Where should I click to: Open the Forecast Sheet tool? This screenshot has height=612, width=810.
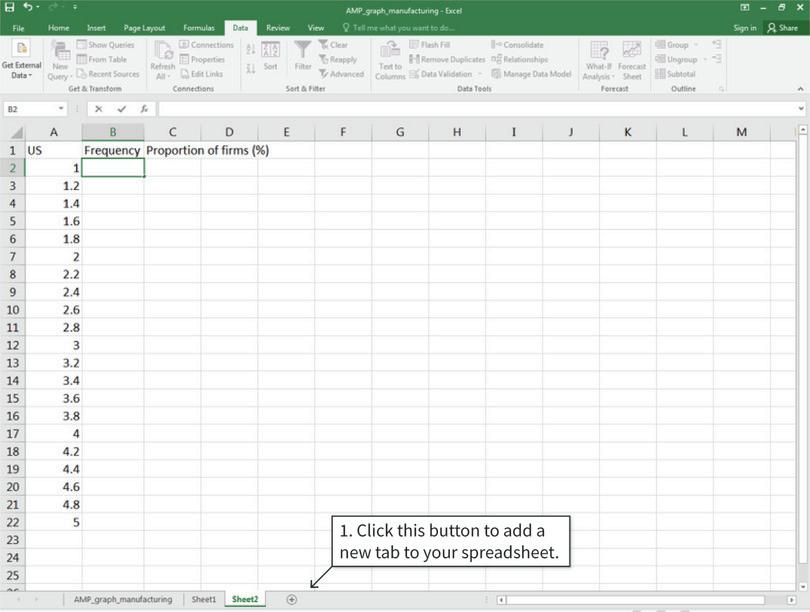coord(631,58)
